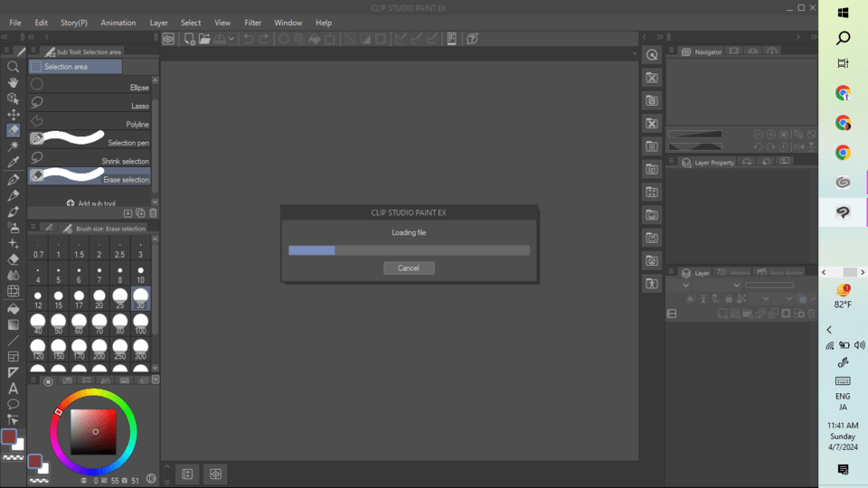Choose the Selection pen sub tool

(90, 139)
